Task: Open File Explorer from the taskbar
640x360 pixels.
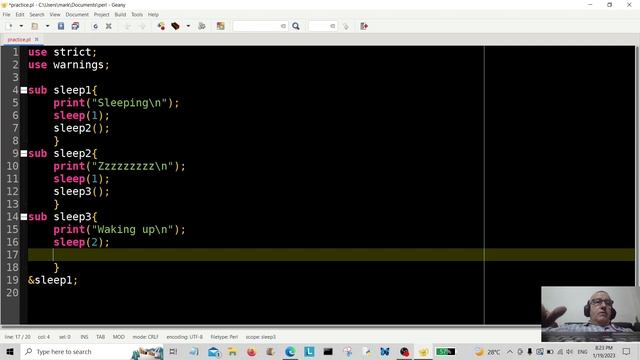Action: pyautogui.click(x=232, y=351)
